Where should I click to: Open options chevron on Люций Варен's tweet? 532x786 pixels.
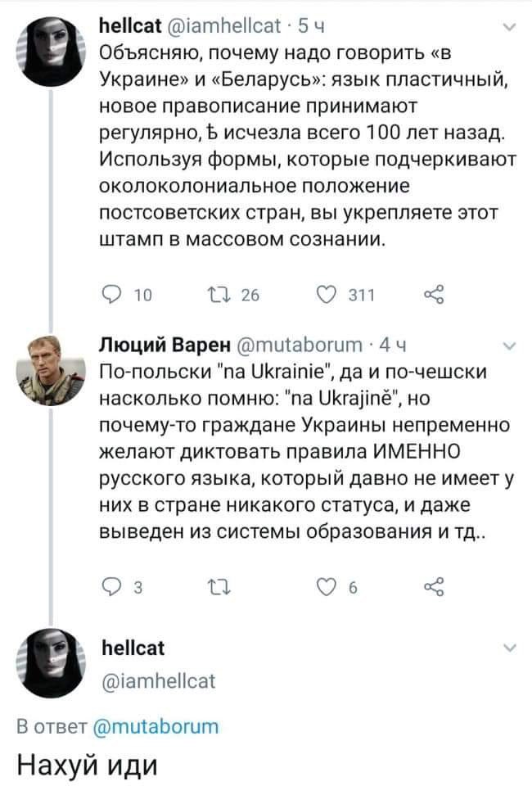pyautogui.click(x=510, y=346)
